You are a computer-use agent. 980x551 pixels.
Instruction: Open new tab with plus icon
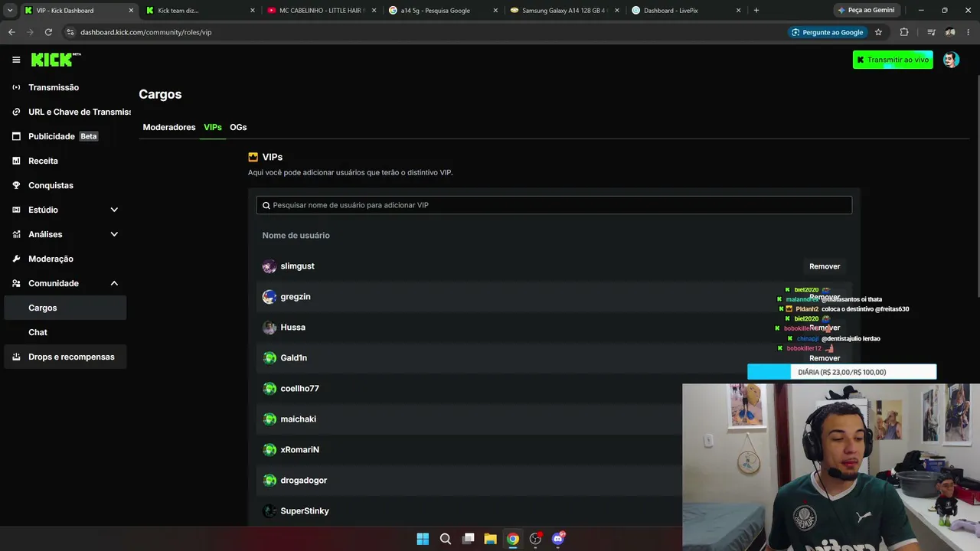756,10
